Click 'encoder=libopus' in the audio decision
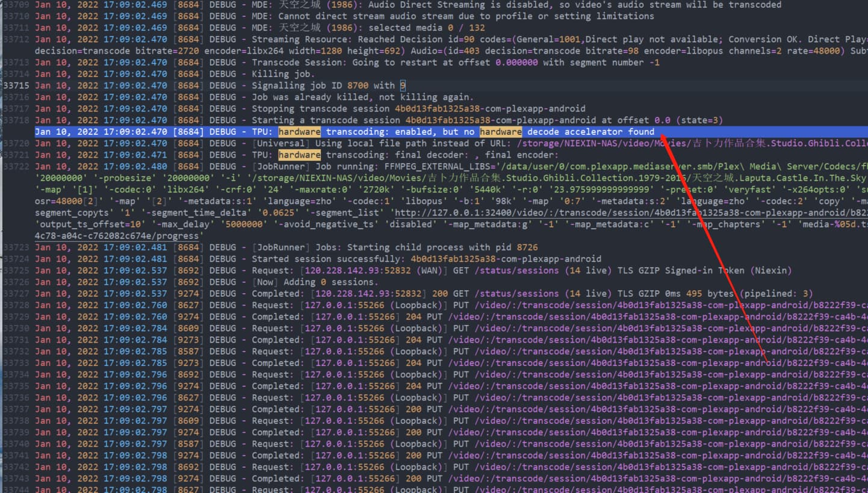The image size is (868, 493). [684, 51]
